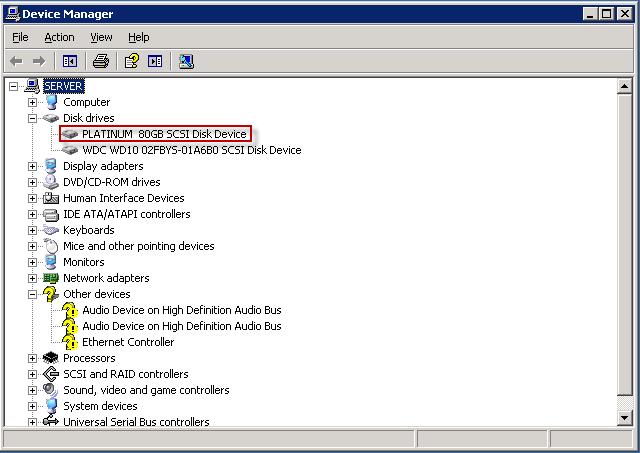
Task: Open the Help menu
Action: pyautogui.click(x=138, y=37)
